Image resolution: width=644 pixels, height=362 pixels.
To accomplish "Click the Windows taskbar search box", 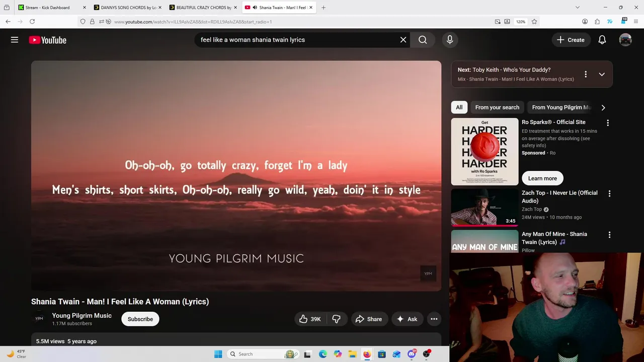I will coord(263,354).
